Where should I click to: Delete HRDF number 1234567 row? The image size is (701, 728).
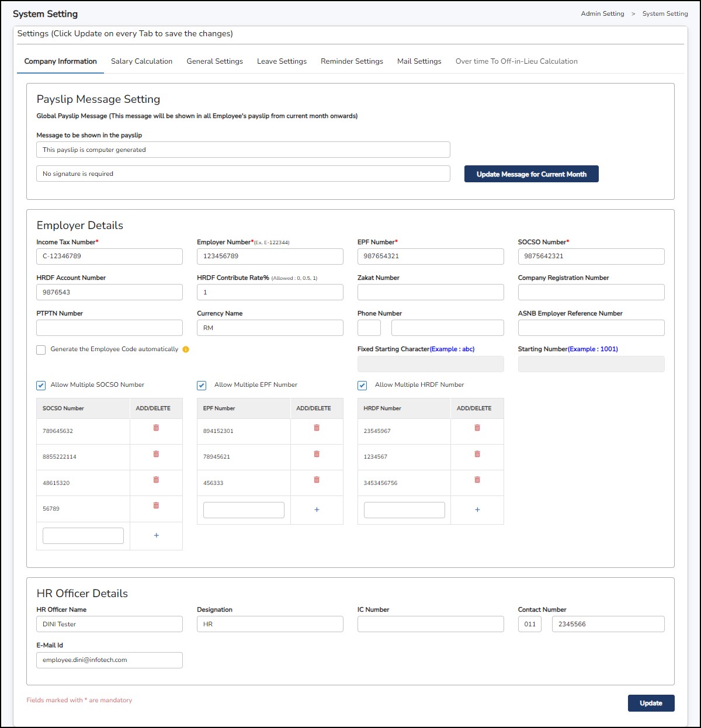(x=477, y=454)
